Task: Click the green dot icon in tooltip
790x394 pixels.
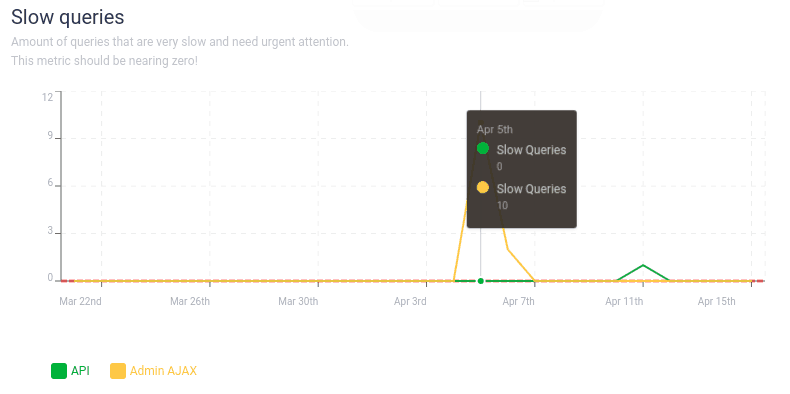Action: (x=483, y=148)
